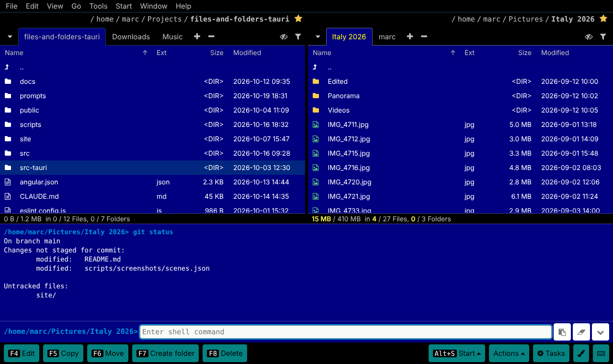This screenshot has width=613, height=364.
Task: Select the CLAUDE.md file row
Action: pos(152,196)
